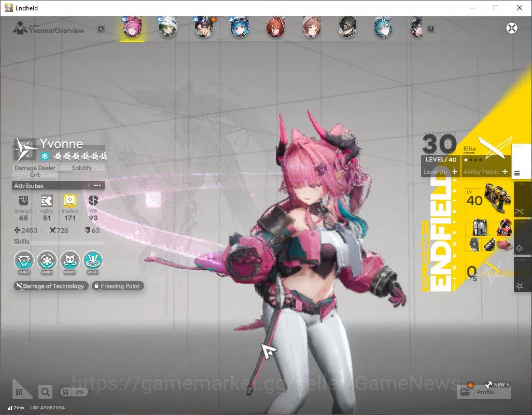This screenshot has width=532, height=415.
Task: Click the Level Up plus button
Action: pos(455,172)
